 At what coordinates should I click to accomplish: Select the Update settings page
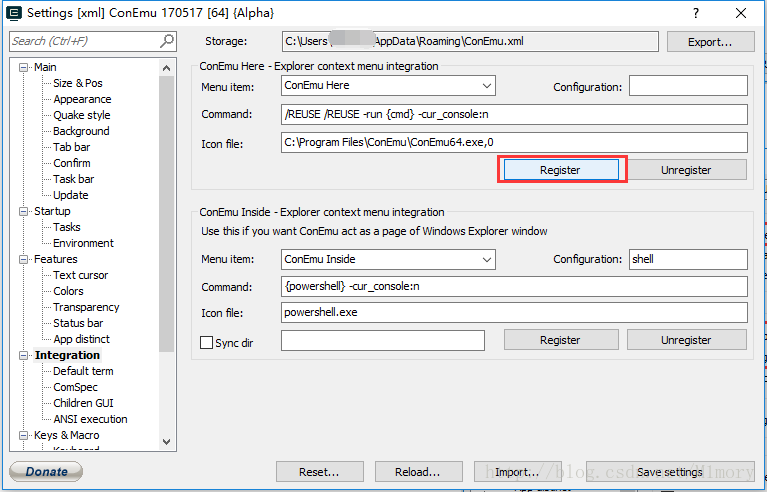tap(70, 195)
